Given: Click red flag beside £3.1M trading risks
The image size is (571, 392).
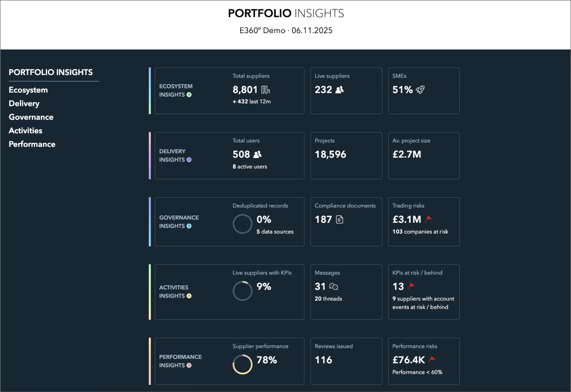Looking at the screenshot, I should tap(428, 219).
